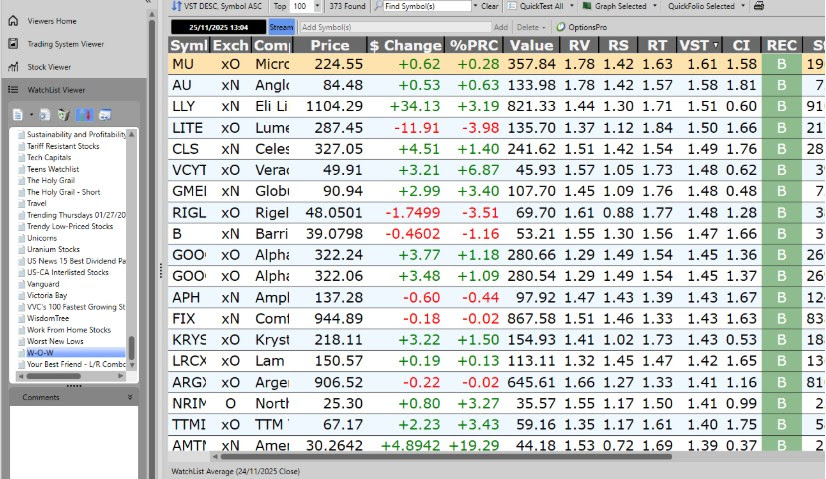This screenshot has width=826, height=479.
Task: Toggle the Stream button
Action: pos(281,27)
